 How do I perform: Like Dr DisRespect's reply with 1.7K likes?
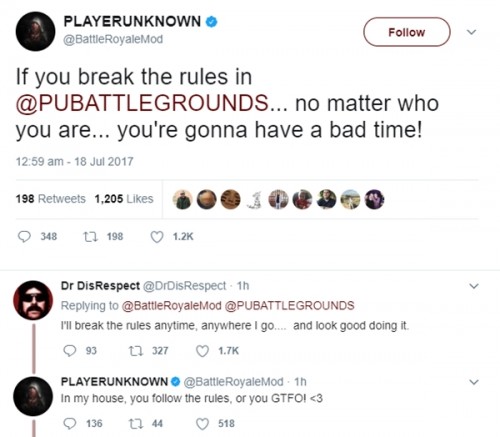tap(202, 351)
